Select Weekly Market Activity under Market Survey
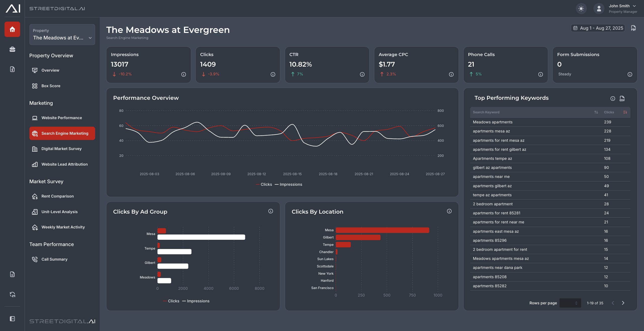Image resolution: width=644 pixels, height=331 pixels. click(63, 227)
